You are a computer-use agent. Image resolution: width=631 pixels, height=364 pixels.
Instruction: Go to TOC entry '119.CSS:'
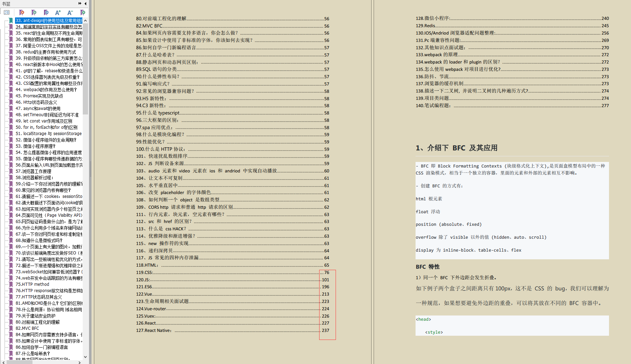pyautogui.click(x=233, y=272)
